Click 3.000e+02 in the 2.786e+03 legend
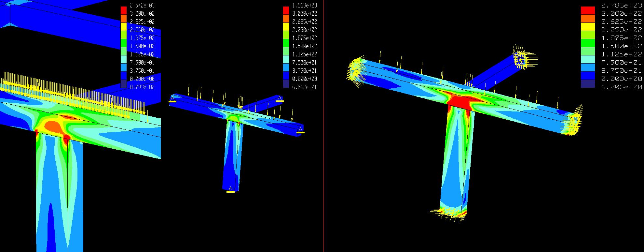 point(622,13)
